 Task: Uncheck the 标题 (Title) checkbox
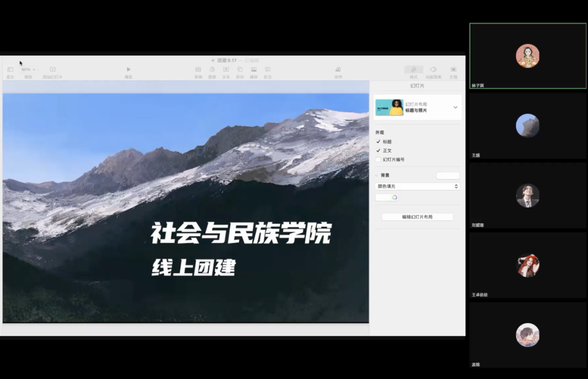point(378,142)
